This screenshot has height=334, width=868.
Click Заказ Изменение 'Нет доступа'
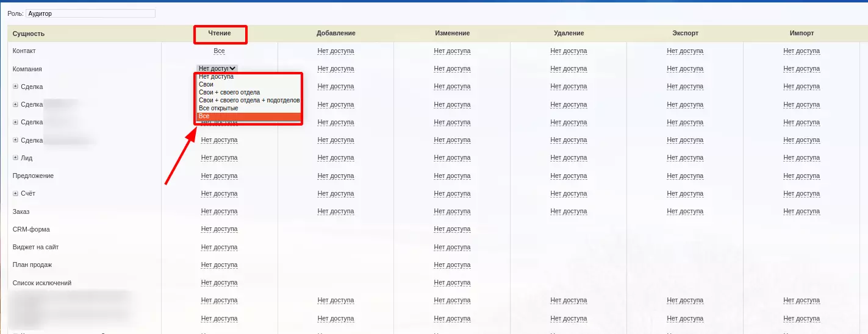pos(452,211)
